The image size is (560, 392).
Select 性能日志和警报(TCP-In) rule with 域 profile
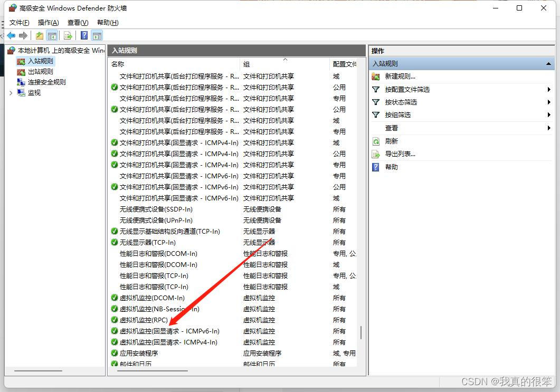154,286
